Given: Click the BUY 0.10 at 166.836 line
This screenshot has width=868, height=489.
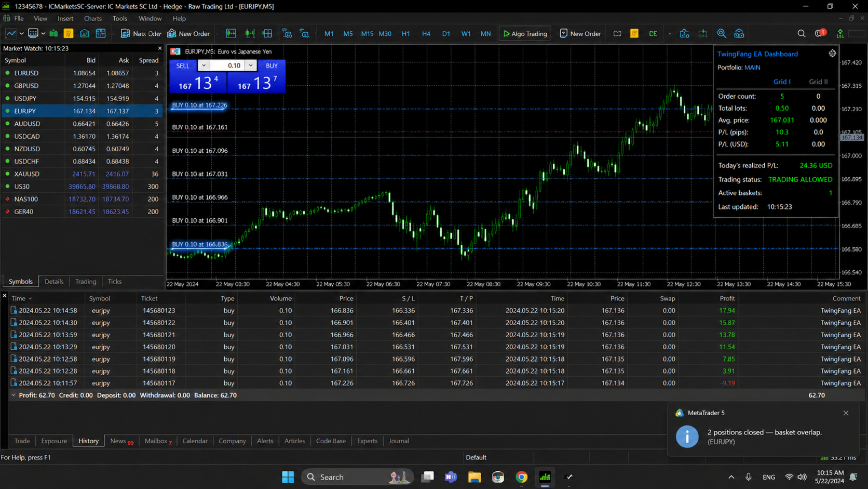Looking at the screenshot, I should [200, 244].
